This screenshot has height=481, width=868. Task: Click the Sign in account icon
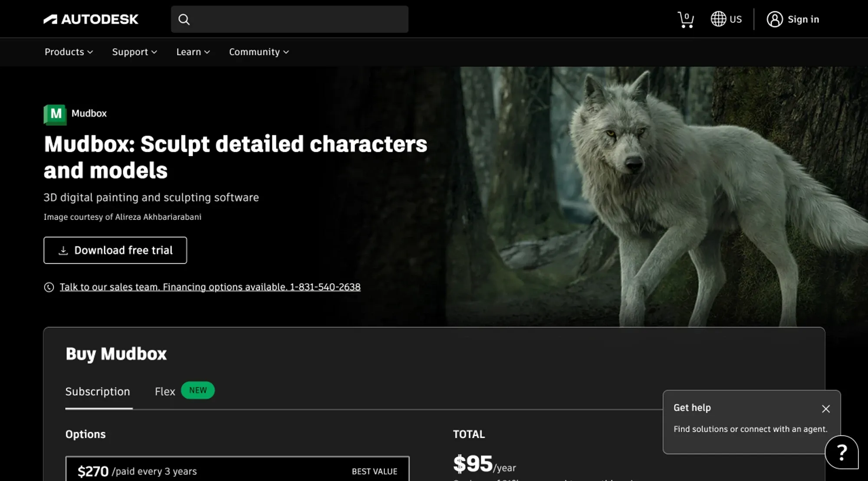(x=775, y=19)
